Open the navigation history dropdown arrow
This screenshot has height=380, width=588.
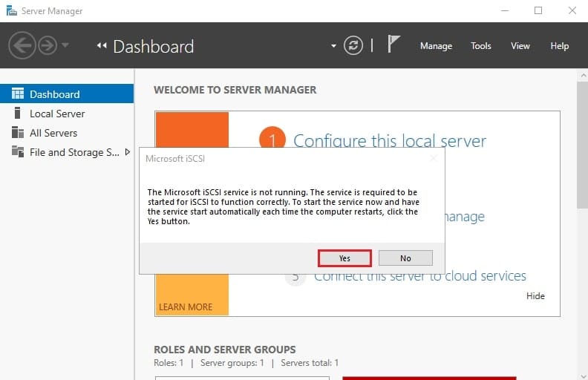[65, 45]
